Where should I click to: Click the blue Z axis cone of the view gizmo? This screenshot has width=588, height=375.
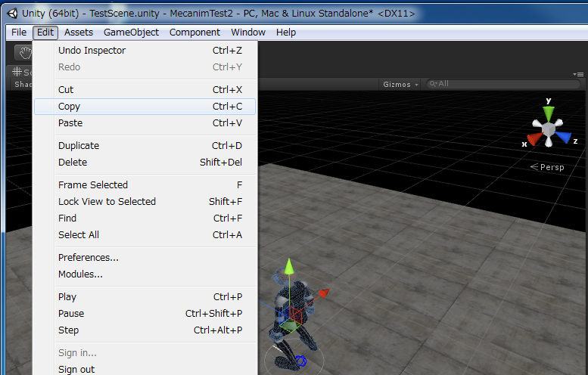tap(564, 137)
